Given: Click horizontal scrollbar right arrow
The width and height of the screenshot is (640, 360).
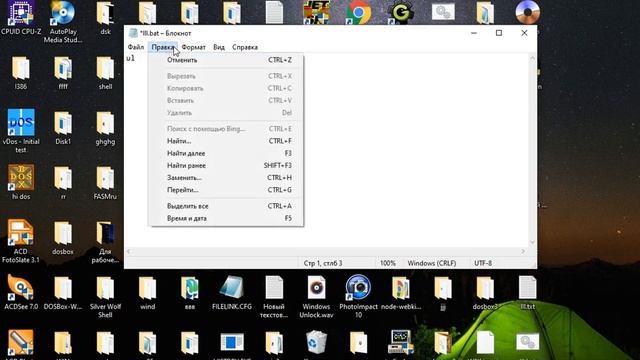Looking at the screenshot, I should 523,251.
